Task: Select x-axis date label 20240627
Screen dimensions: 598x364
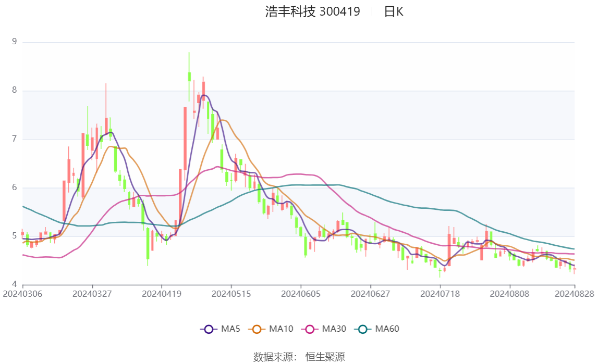Action: 370,294
